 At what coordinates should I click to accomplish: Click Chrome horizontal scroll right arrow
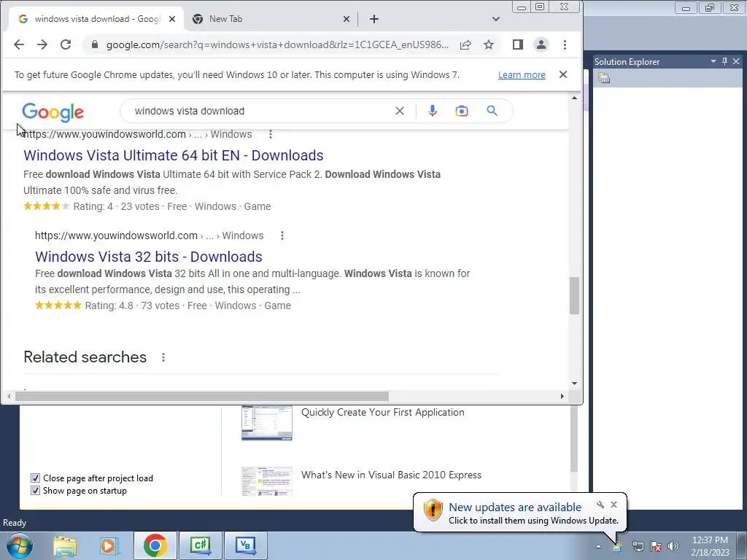[562, 396]
